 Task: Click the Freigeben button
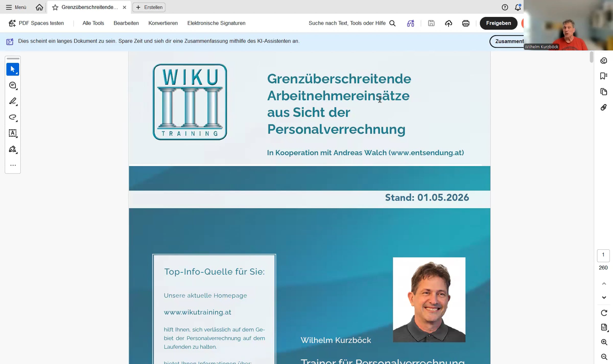point(498,23)
